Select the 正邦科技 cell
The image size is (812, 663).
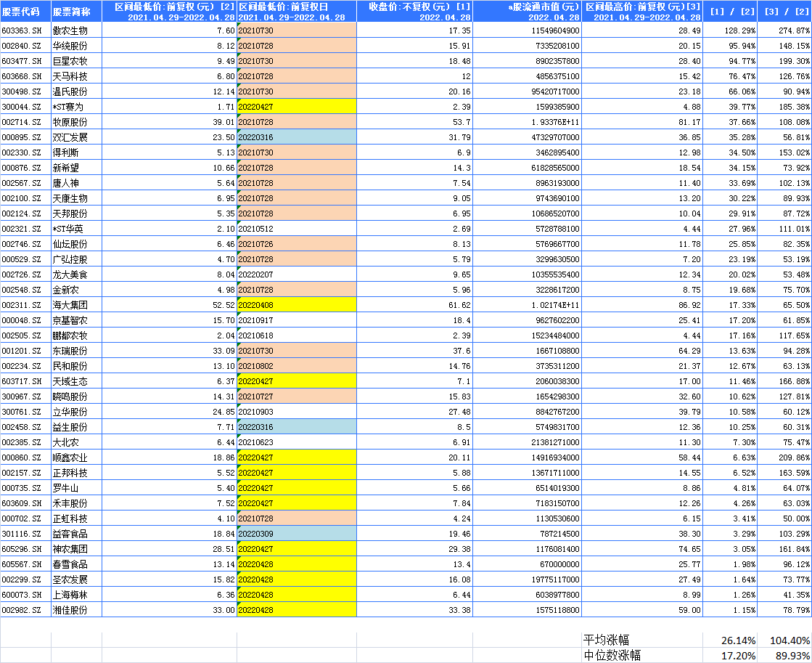(x=77, y=473)
